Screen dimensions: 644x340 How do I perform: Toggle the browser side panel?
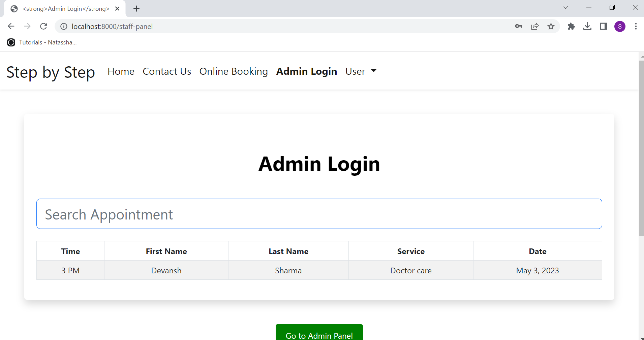(x=604, y=26)
